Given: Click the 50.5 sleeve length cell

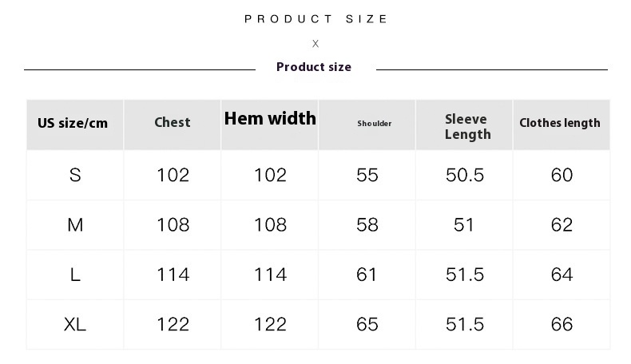Looking at the screenshot, I should pyautogui.click(x=465, y=175).
